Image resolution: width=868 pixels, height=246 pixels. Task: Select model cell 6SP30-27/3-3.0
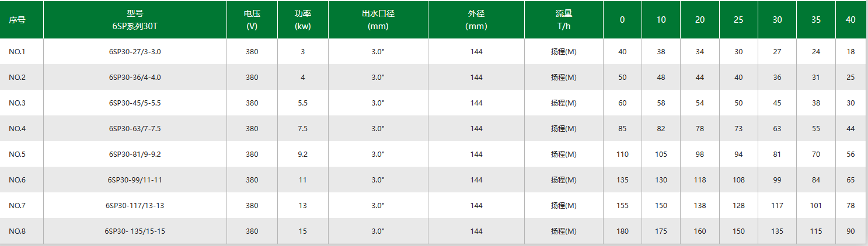click(135, 52)
